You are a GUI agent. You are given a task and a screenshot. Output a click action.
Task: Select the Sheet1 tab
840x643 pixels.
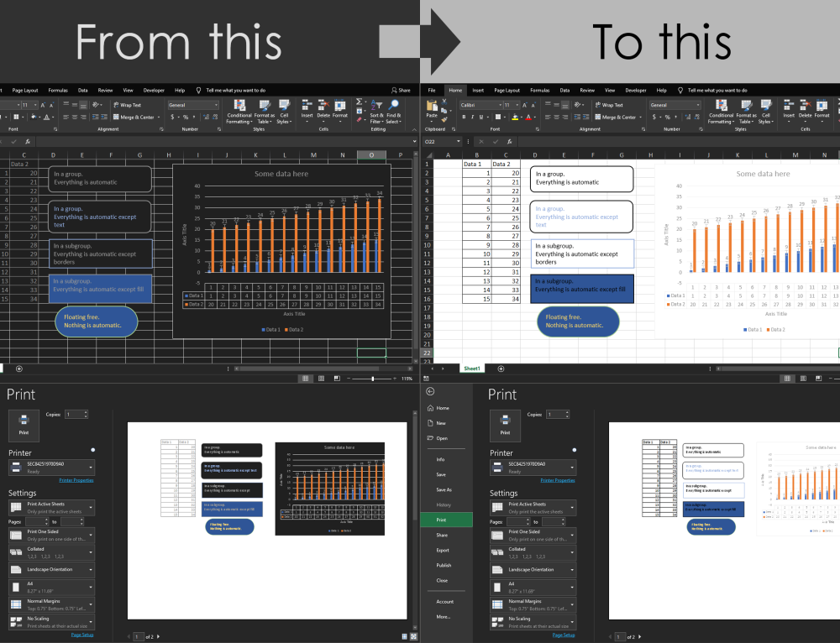click(470, 368)
